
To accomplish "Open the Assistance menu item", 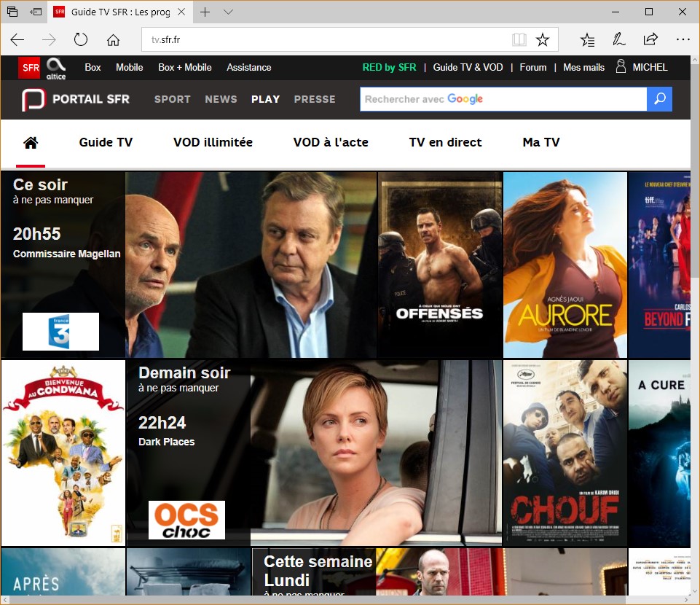I will [x=248, y=68].
